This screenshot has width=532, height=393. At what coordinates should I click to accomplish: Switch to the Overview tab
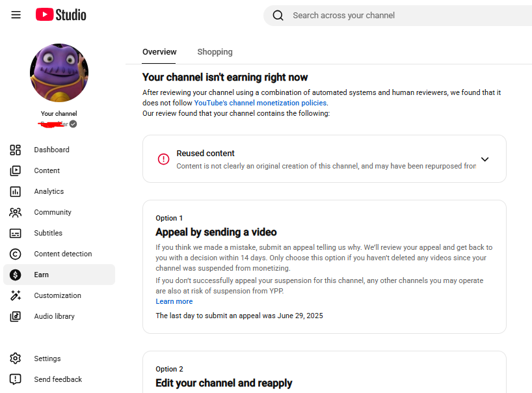coord(159,52)
